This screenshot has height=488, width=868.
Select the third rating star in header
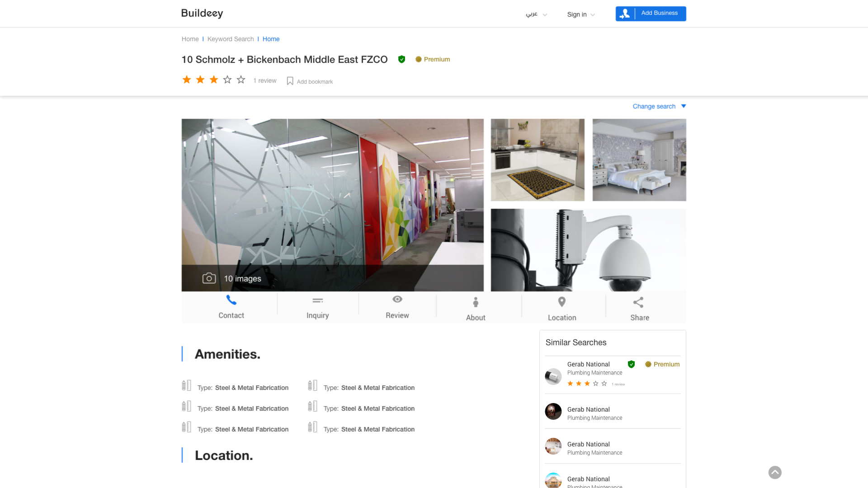tap(214, 80)
